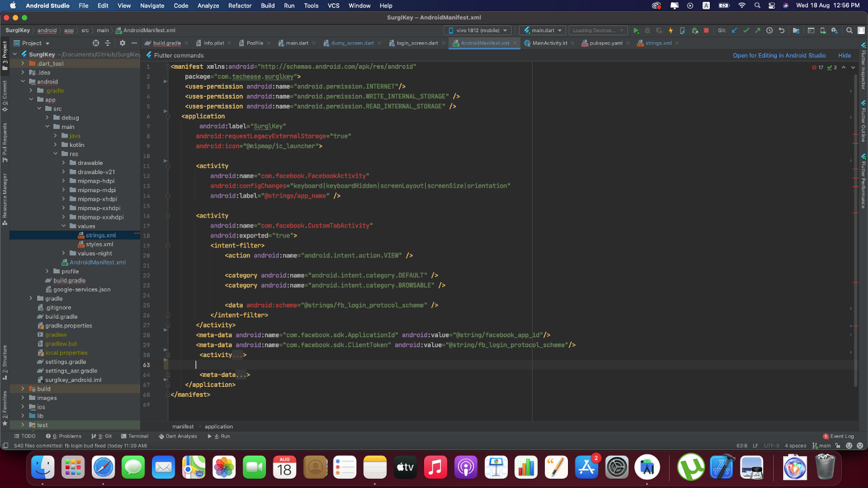Expand the lib folder node
The width and height of the screenshot is (868, 488).
[23, 416]
